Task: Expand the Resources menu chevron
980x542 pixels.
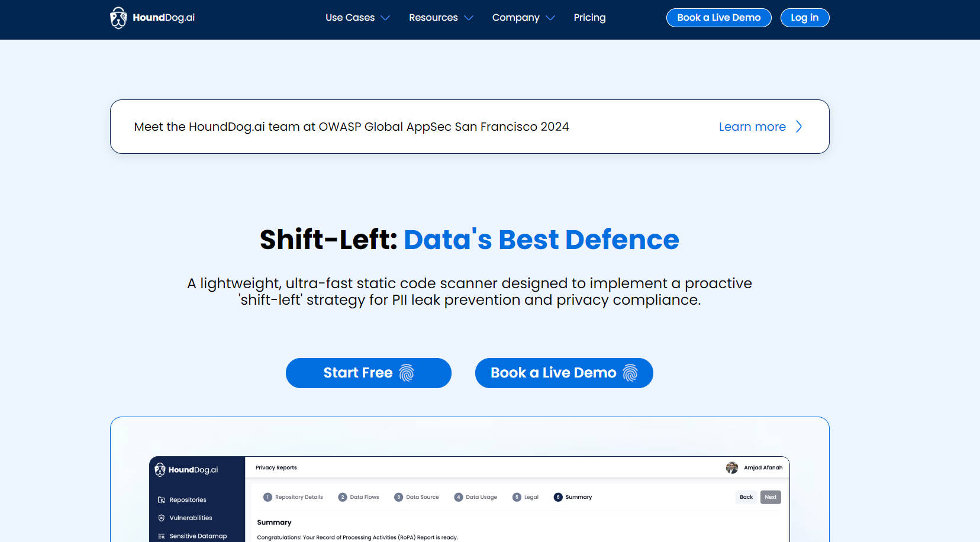Action: (x=469, y=18)
